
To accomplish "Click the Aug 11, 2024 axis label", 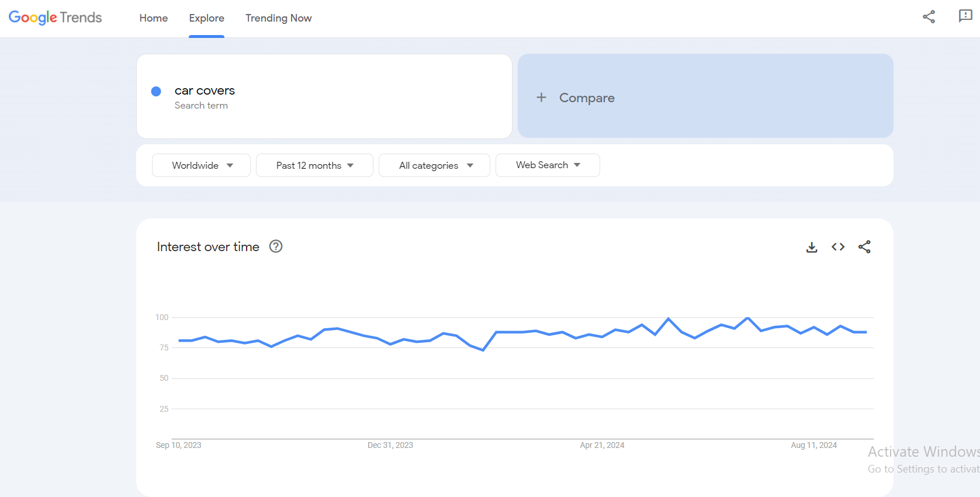I will click(x=813, y=445).
